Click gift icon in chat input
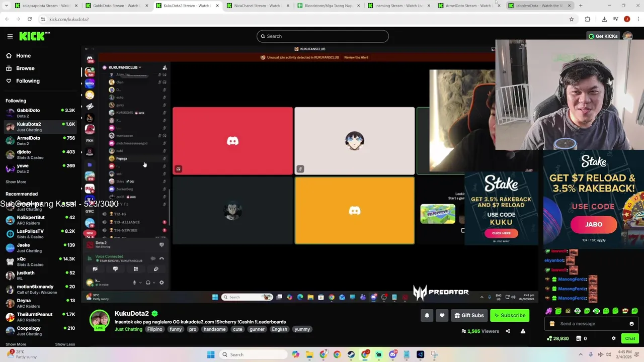 click(552, 324)
